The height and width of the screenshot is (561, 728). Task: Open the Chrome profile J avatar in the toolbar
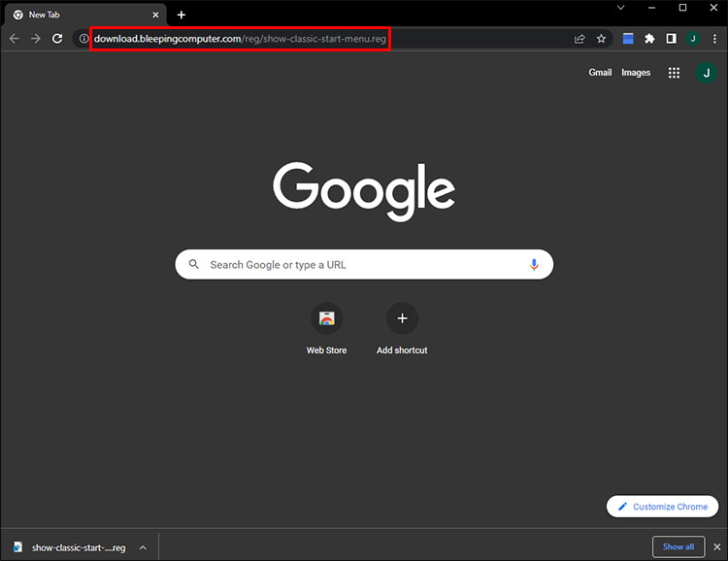(x=693, y=39)
